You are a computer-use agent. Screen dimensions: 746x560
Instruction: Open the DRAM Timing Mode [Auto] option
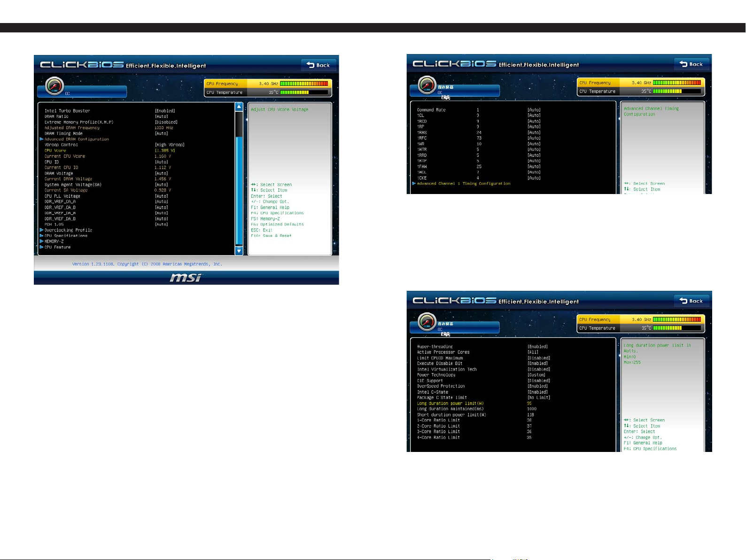point(161,133)
